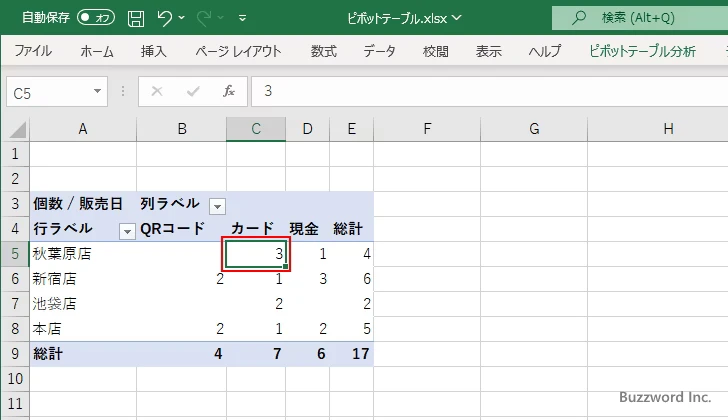Click the 検索 search box
728x420 pixels.
tap(640, 18)
